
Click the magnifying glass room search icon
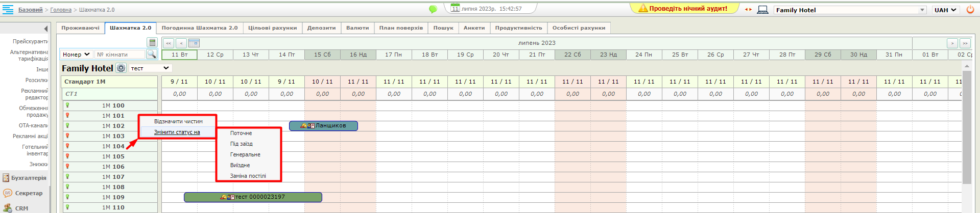pyautogui.click(x=152, y=54)
